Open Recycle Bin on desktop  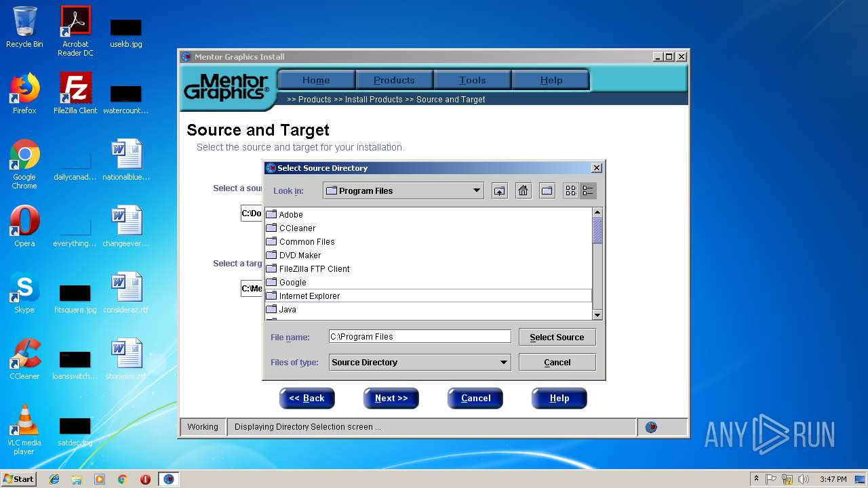click(x=24, y=28)
